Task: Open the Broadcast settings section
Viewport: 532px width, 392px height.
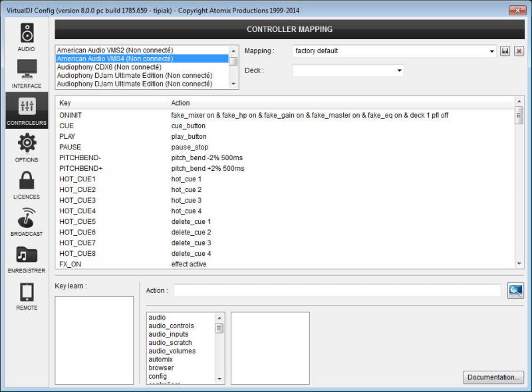Action: (x=27, y=222)
